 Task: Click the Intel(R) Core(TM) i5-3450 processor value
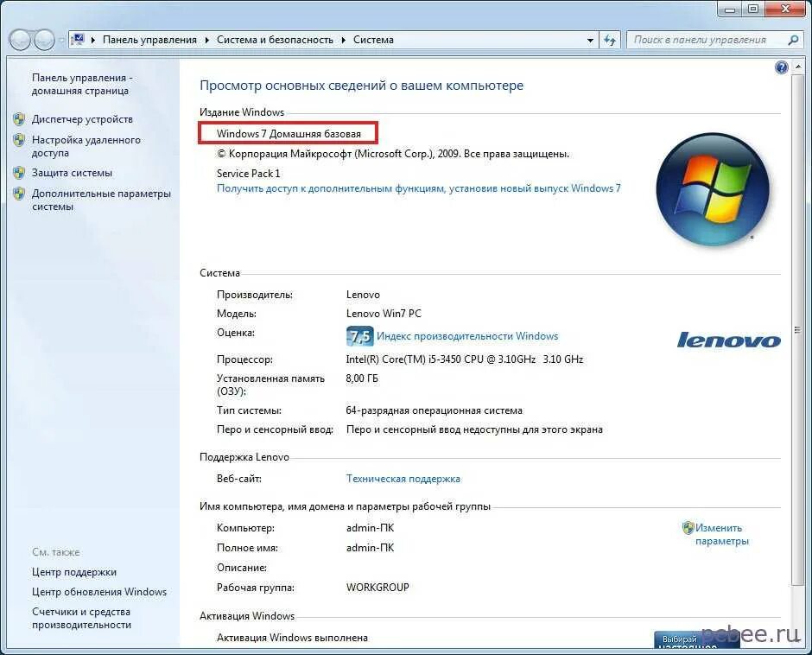tap(465, 359)
